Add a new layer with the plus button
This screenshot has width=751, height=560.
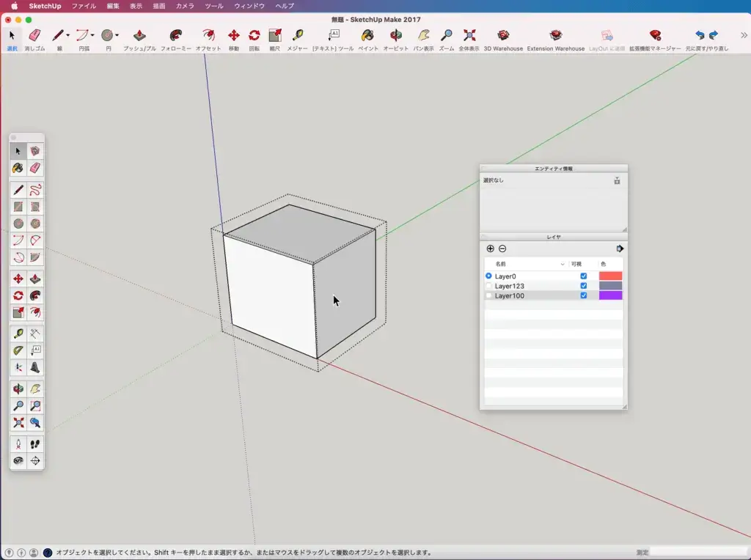[490, 248]
